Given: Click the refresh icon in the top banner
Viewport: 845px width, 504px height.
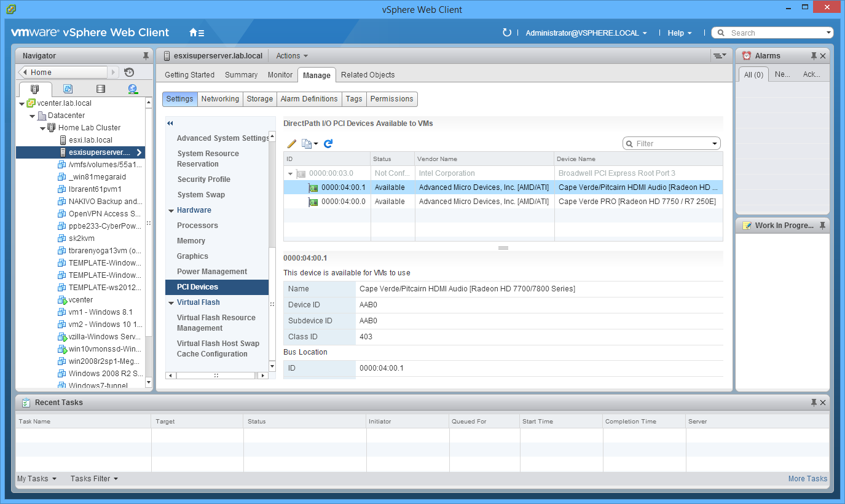Looking at the screenshot, I should (507, 33).
